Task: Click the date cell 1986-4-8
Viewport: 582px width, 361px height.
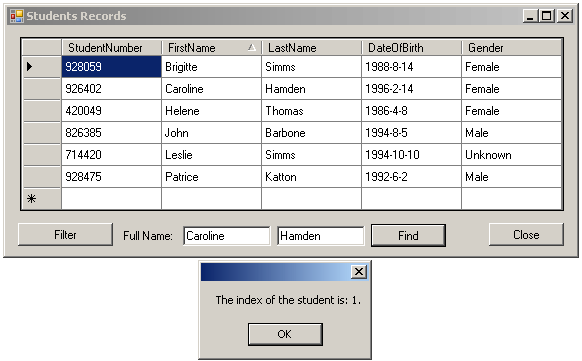Action: 411,111
